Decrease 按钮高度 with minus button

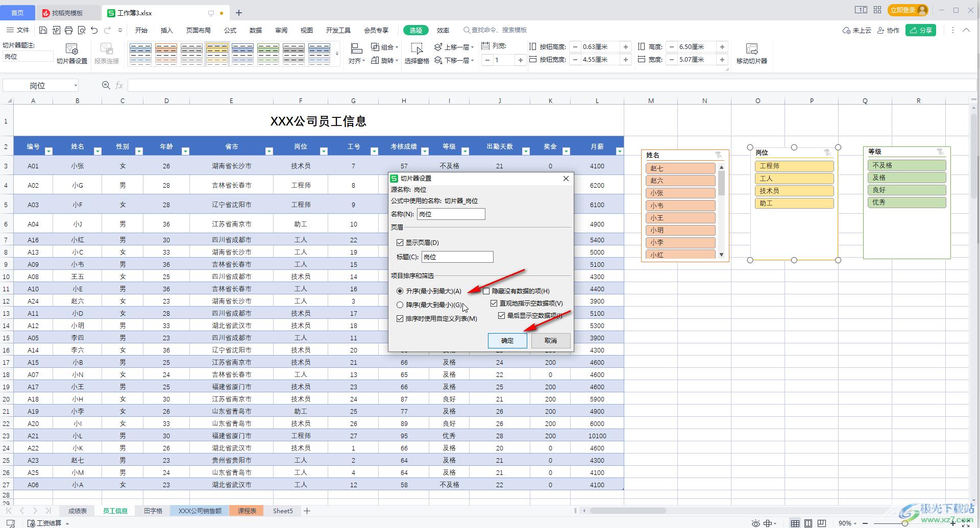[575, 47]
